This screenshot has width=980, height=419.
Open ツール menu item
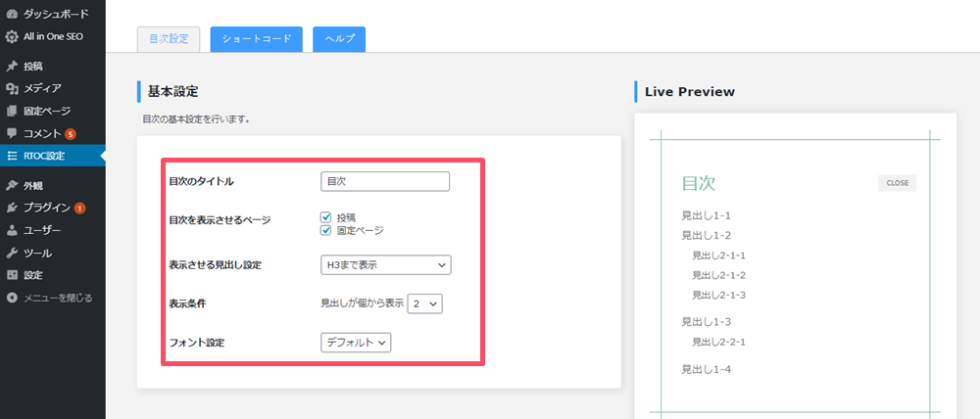pyautogui.click(x=53, y=253)
